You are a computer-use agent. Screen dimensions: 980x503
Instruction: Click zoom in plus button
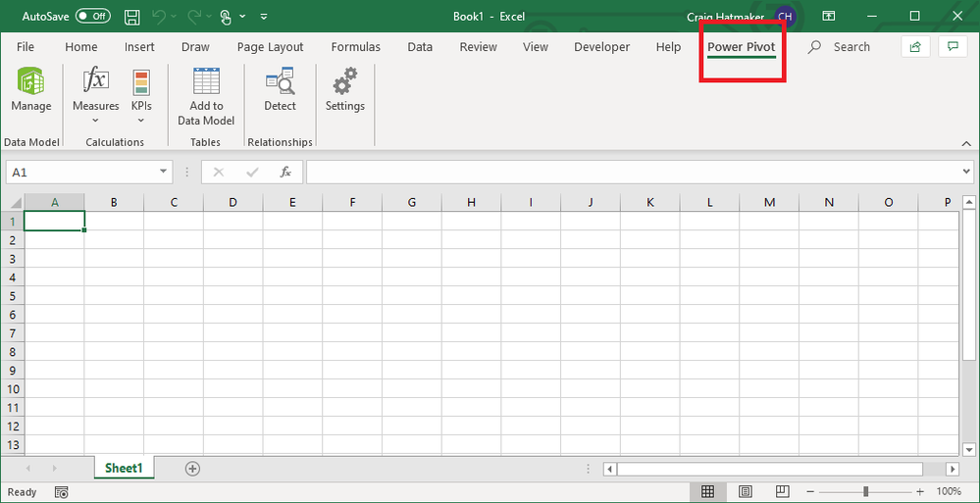pyautogui.click(x=919, y=492)
